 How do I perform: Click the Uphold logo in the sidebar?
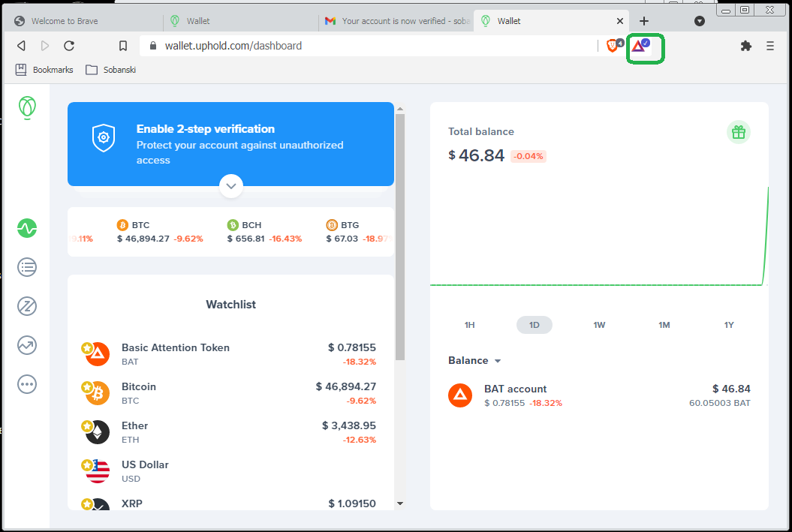coord(27,107)
